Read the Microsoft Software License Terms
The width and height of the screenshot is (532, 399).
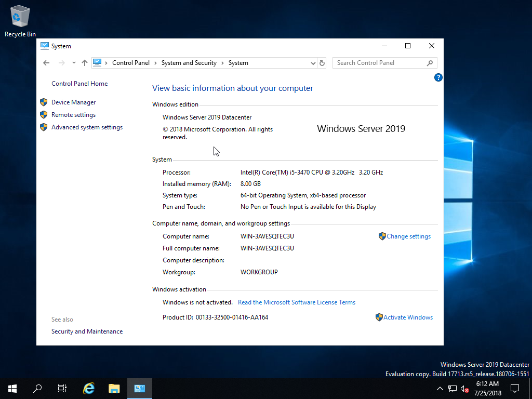(x=297, y=302)
